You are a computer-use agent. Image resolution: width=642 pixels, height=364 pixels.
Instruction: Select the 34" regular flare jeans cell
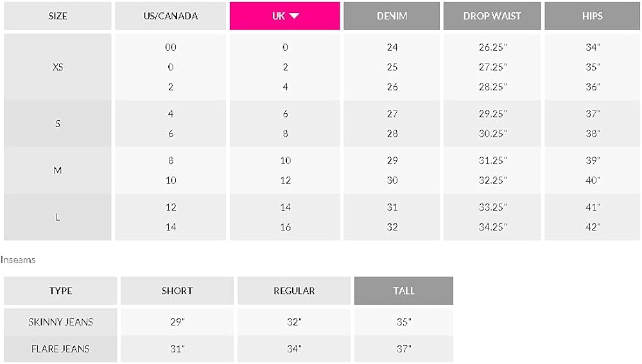[x=294, y=349]
